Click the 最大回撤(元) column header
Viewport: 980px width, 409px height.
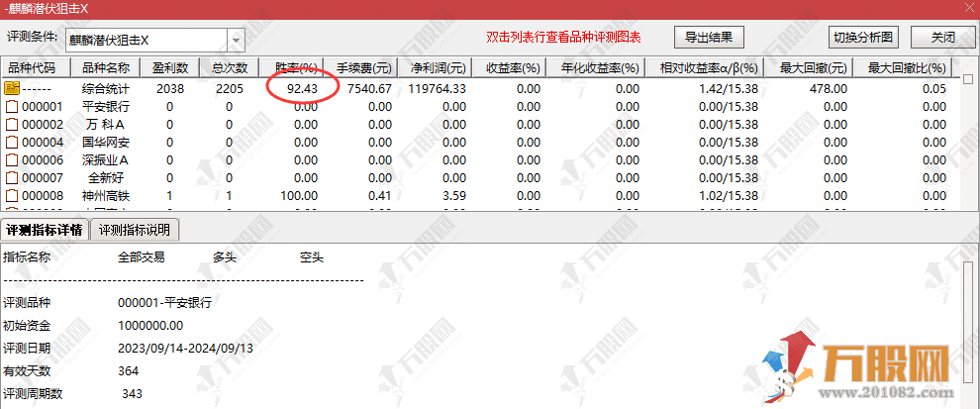[x=813, y=68]
